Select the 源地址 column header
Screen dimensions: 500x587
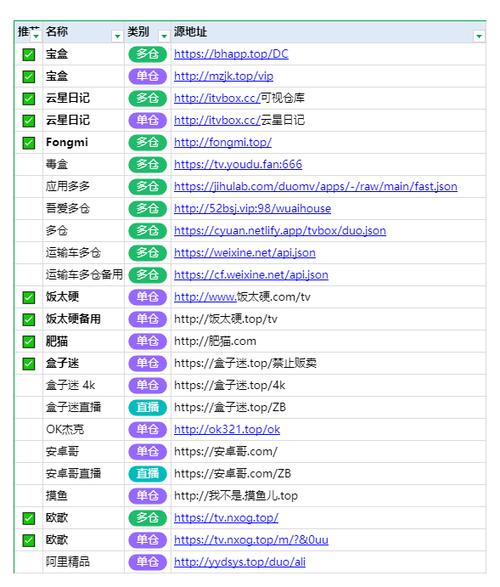point(329,32)
